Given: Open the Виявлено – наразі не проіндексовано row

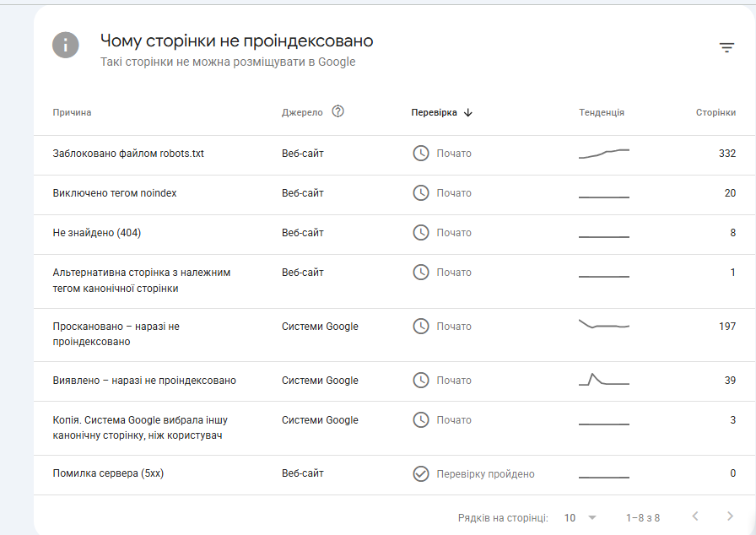Looking at the screenshot, I should [394, 381].
